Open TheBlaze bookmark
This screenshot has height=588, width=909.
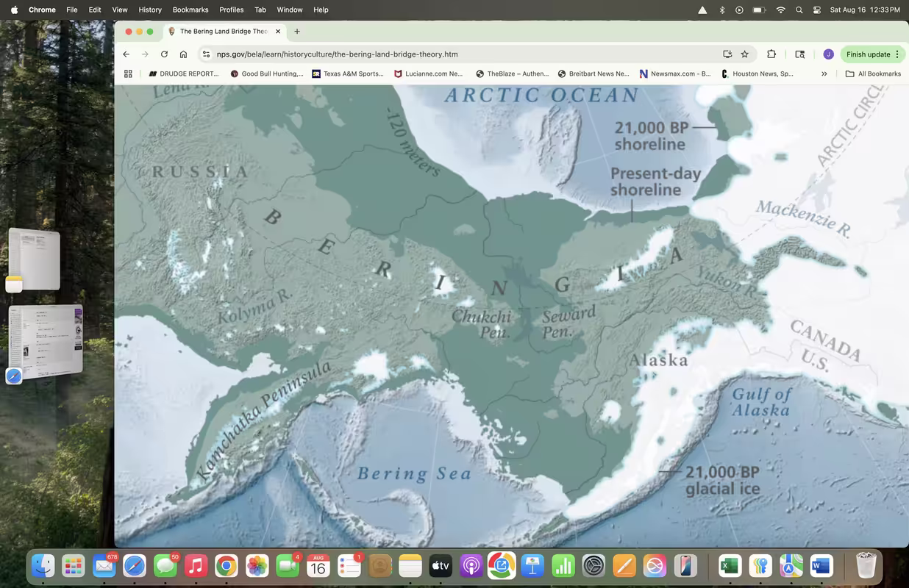[513, 73]
